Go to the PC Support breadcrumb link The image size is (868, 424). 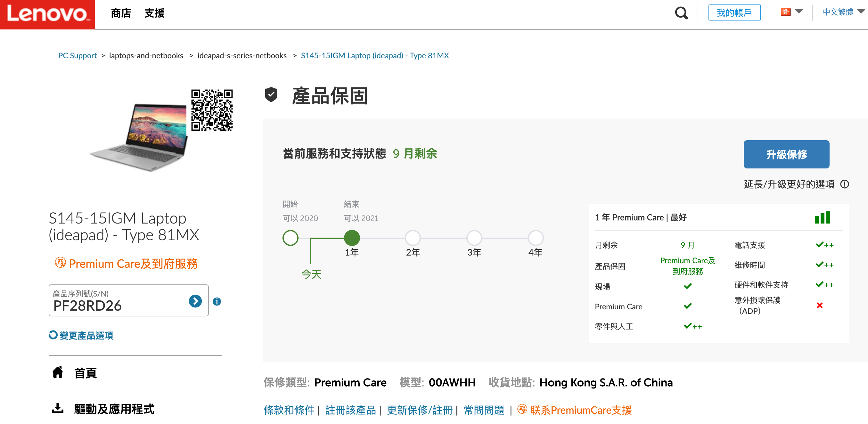click(77, 56)
